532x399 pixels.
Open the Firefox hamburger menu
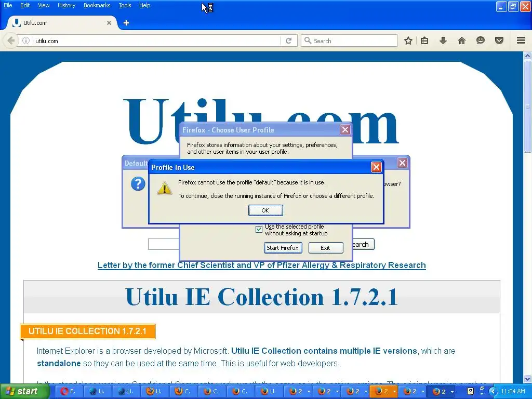(x=521, y=41)
